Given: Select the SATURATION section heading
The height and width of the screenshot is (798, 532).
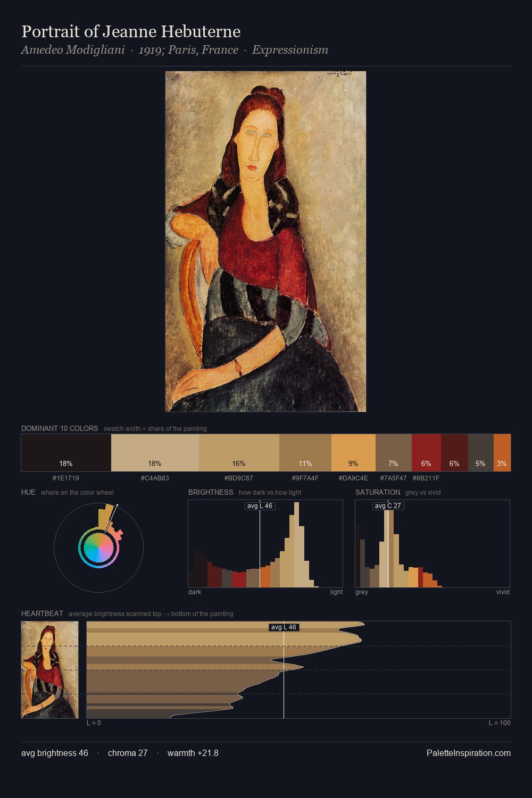Looking at the screenshot, I should pos(378,492).
